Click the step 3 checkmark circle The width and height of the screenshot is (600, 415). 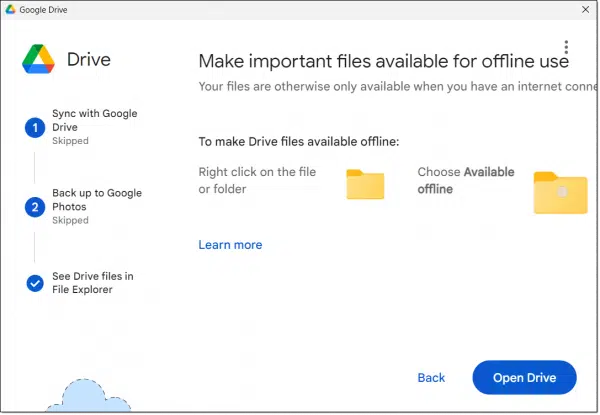pos(35,283)
